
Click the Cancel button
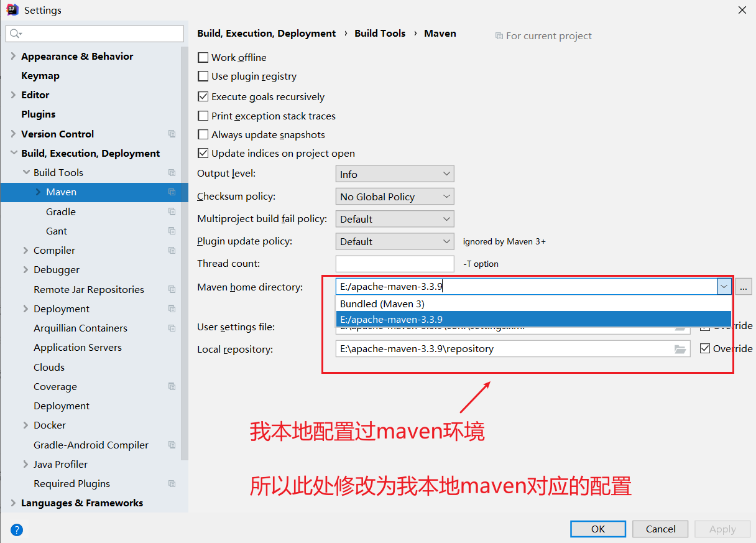[660, 529]
